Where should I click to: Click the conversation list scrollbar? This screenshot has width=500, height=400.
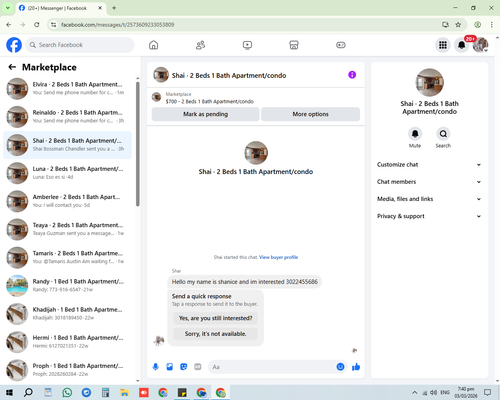point(138,144)
